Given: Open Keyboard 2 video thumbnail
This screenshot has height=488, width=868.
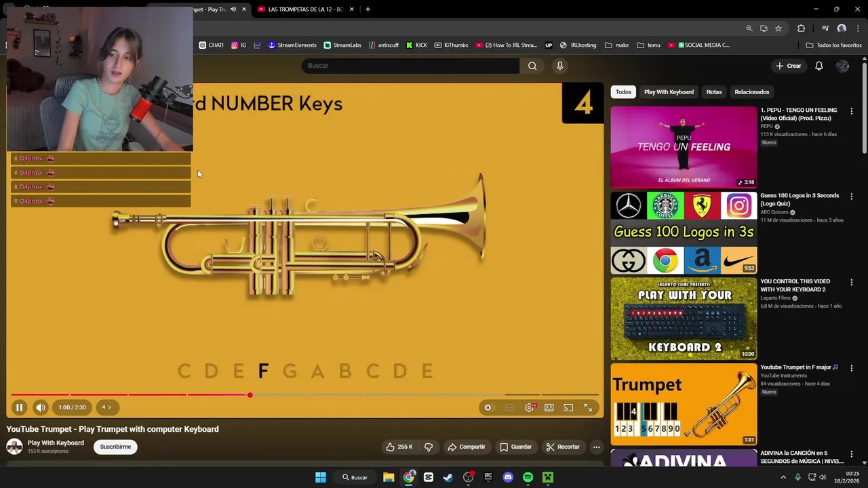Looking at the screenshot, I should click(684, 319).
